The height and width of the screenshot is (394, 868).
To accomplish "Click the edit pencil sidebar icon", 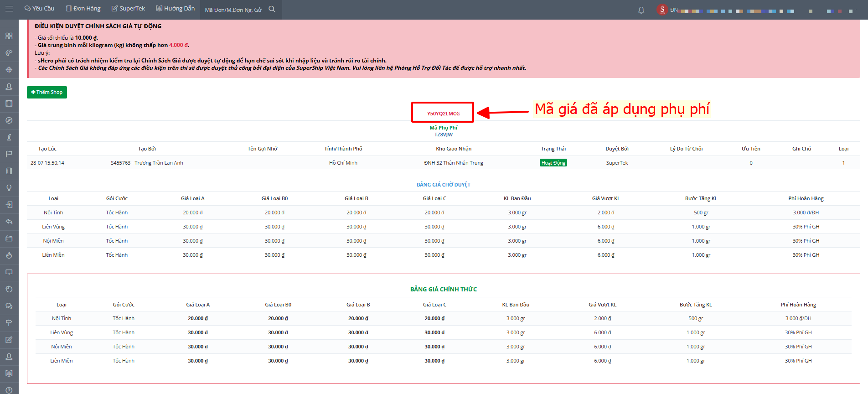I will (x=9, y=340).
